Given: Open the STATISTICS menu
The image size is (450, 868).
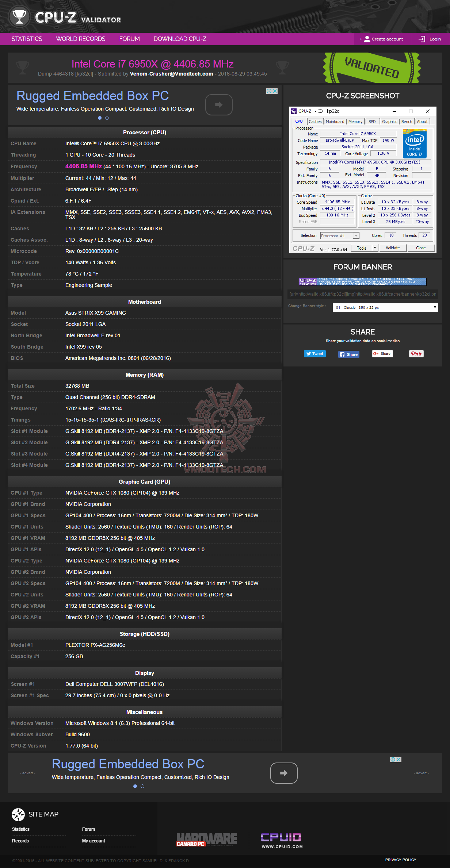Looking at the screenshot, I should [27, 39].
